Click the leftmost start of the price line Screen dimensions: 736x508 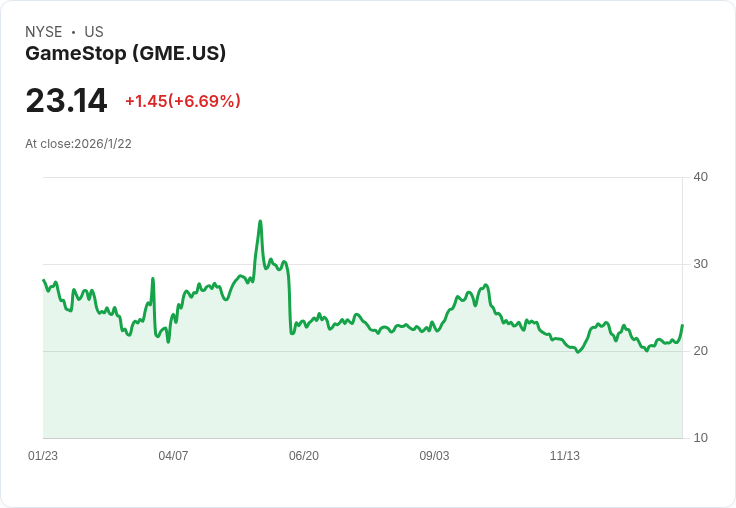click(x=44, y=281)
